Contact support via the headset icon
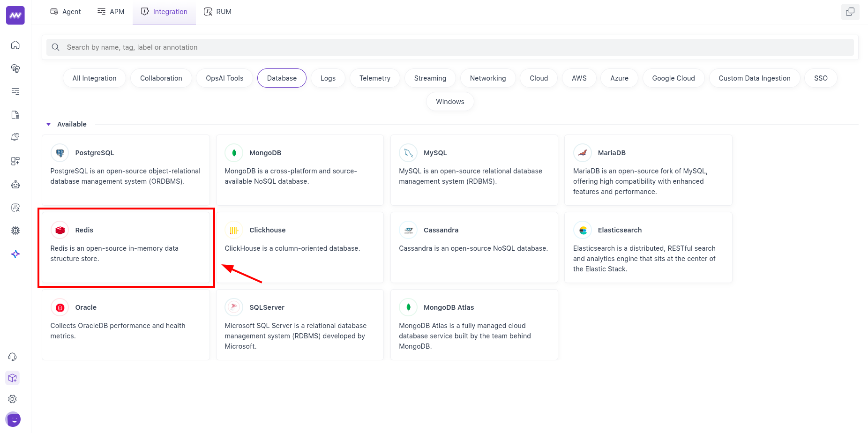 pyautogui.click(x=12, y=357)
